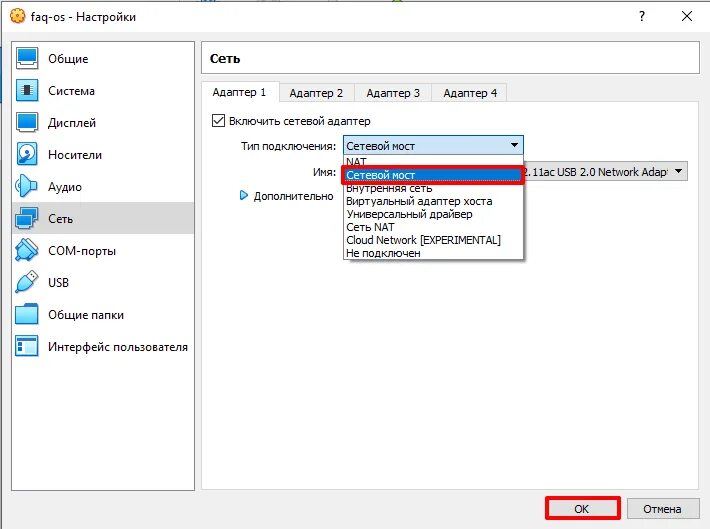Select Носители label in sidebar
The image size is (710, 529).
tap(75, 155)
